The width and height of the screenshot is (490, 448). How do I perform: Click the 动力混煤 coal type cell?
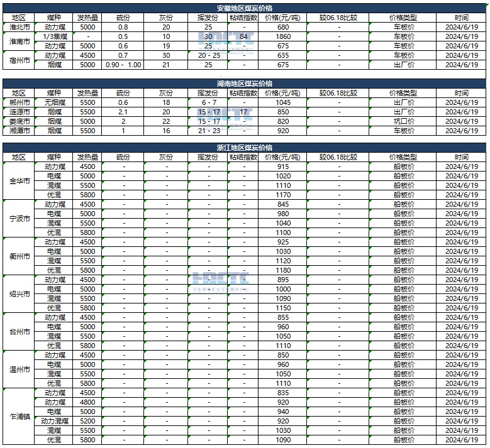coord(53,421)
